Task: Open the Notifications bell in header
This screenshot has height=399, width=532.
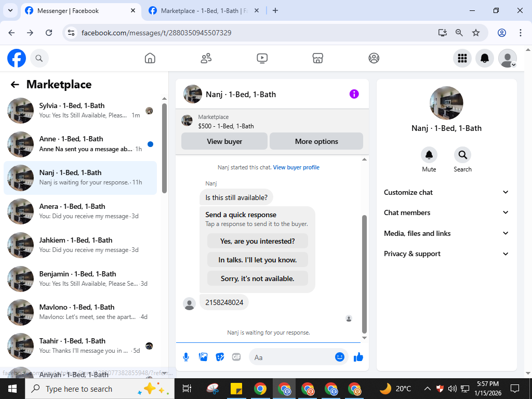Action: click(x=485, y=58)
